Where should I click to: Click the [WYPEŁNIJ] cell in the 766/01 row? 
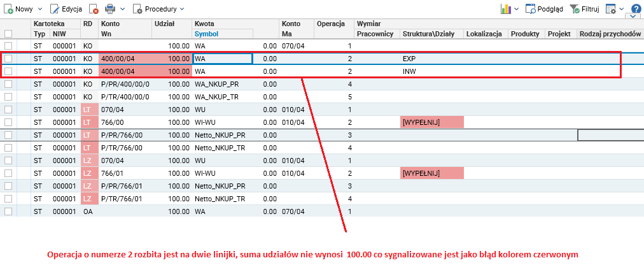[x=432, y=173]
